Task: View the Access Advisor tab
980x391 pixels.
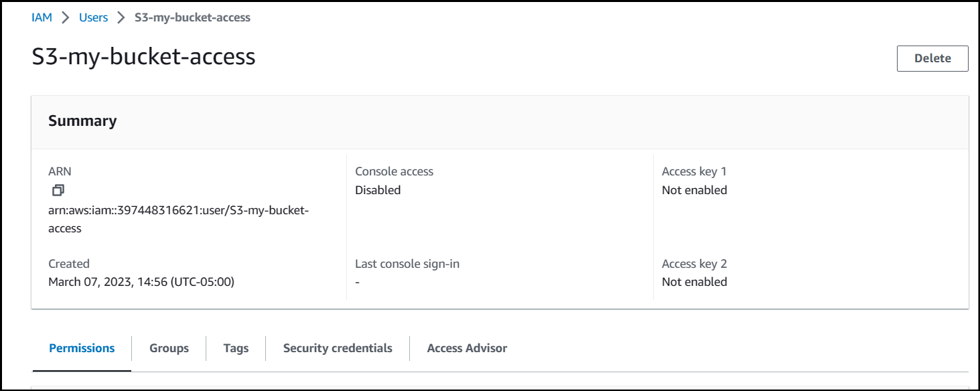Action: point(467,348)
